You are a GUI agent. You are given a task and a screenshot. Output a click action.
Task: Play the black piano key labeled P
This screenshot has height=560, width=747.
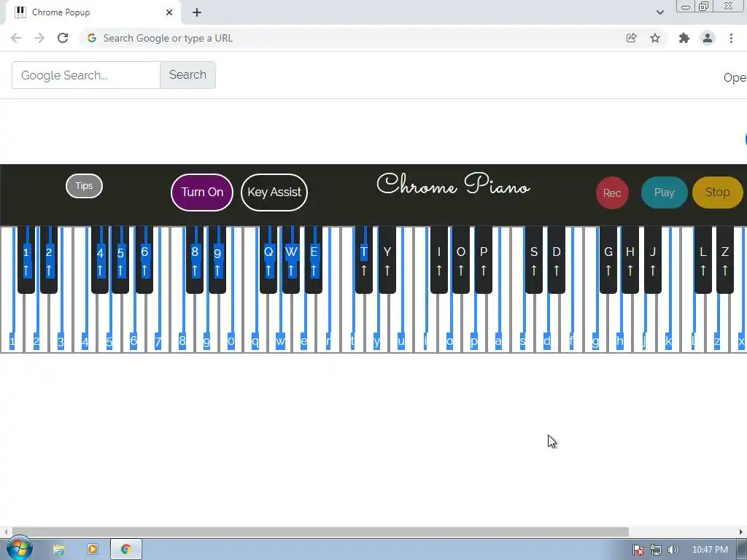click(x=484, y=260)
